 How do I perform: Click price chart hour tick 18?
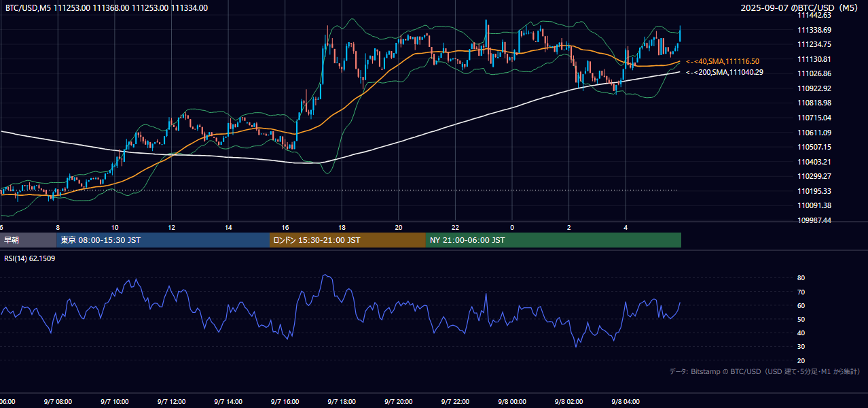pyautogui.click(x=342, y=227)
